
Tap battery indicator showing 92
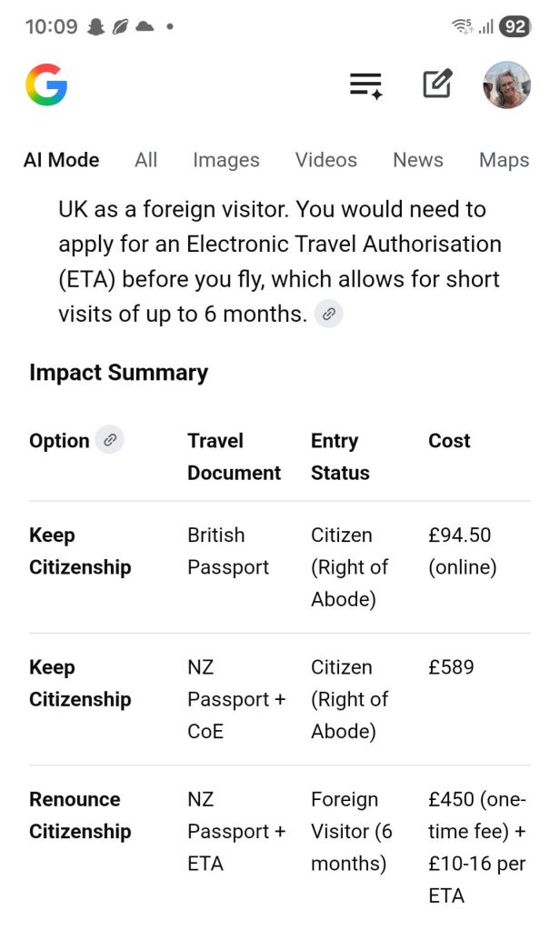click(515, 27)
